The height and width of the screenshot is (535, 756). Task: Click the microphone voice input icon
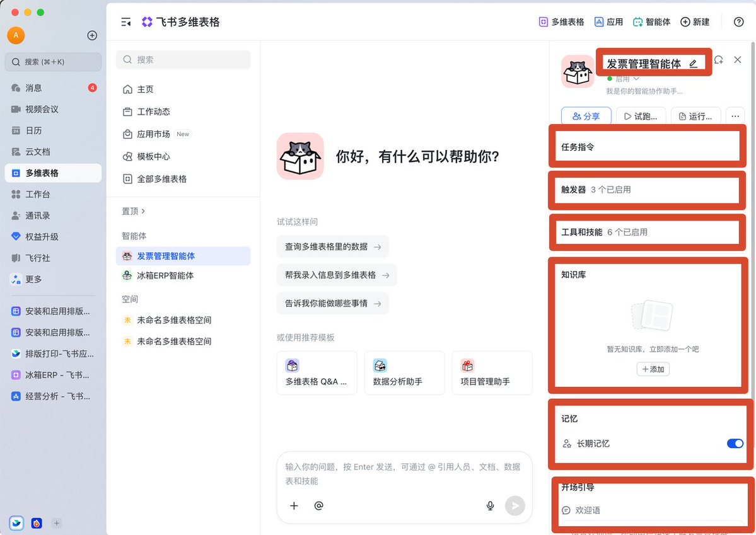(x=490, y=505)
